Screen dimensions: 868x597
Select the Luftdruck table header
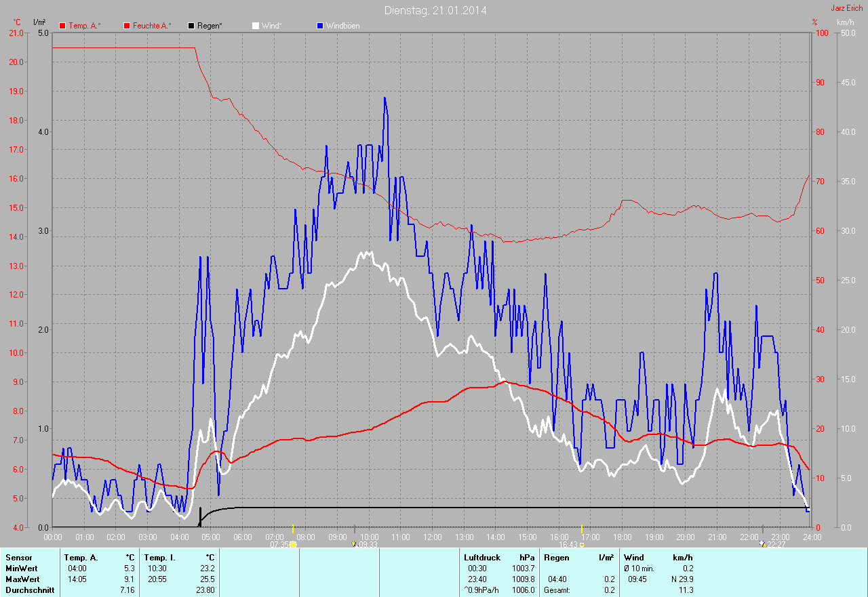tap(482, 558)
